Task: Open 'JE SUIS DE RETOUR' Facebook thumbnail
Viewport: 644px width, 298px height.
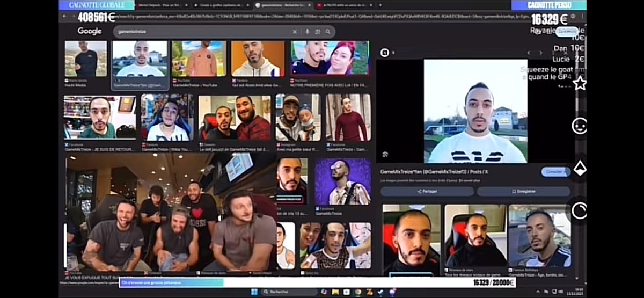Action: point(100,118)
